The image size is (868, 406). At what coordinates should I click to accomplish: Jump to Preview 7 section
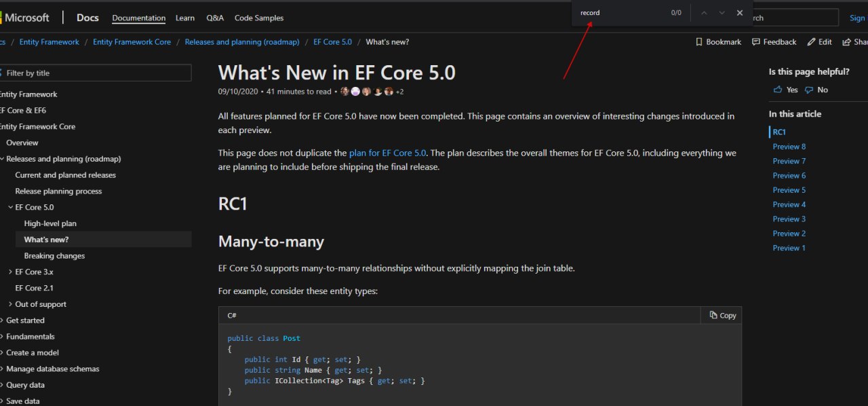[789, 161]
